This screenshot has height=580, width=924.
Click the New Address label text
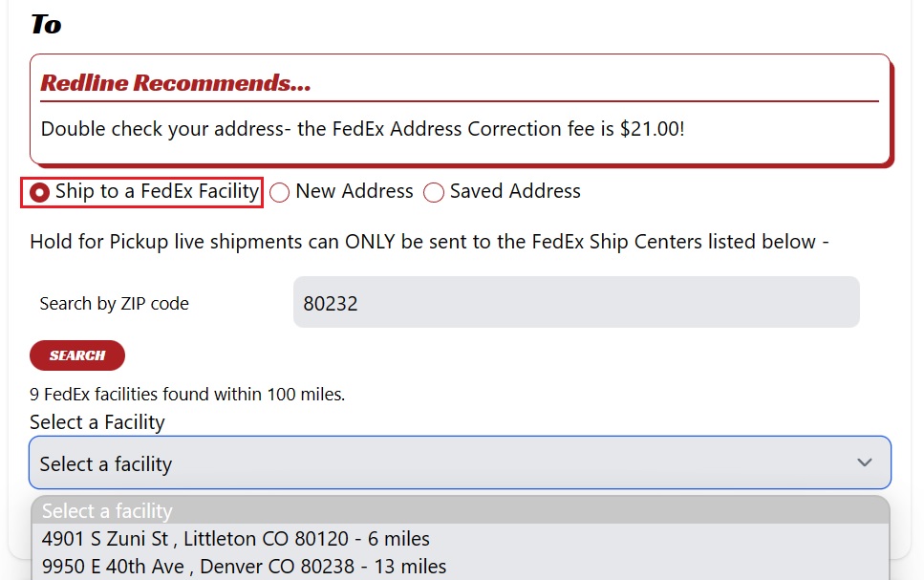coord(355,191)
